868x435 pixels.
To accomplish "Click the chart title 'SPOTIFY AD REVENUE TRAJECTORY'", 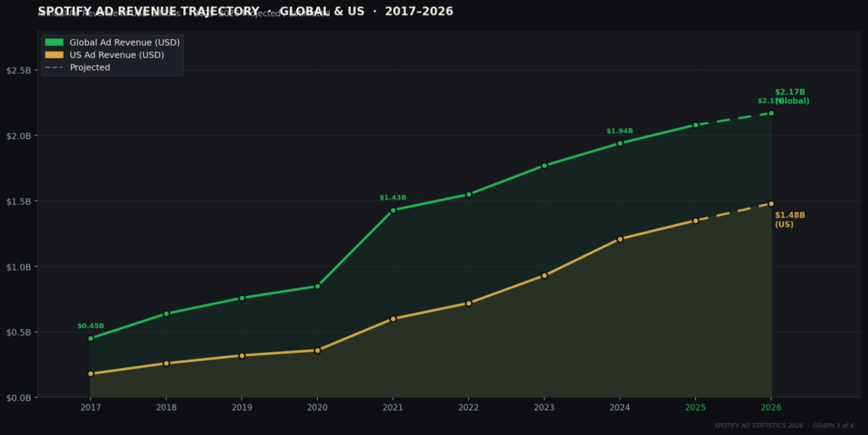I will point(148,11).
